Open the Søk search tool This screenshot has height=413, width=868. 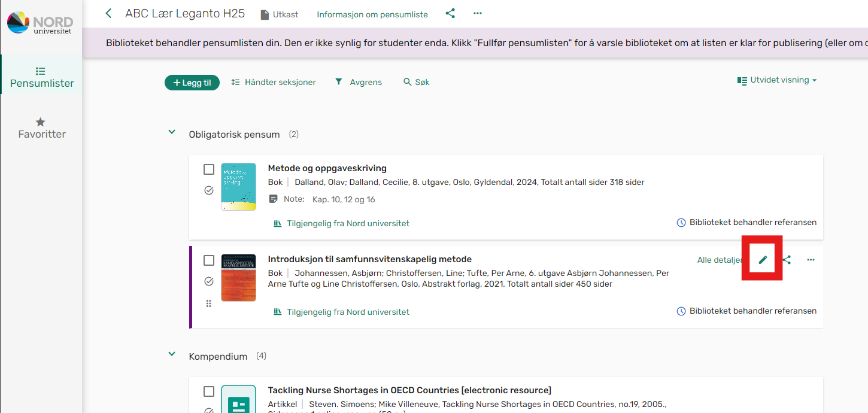417,82
